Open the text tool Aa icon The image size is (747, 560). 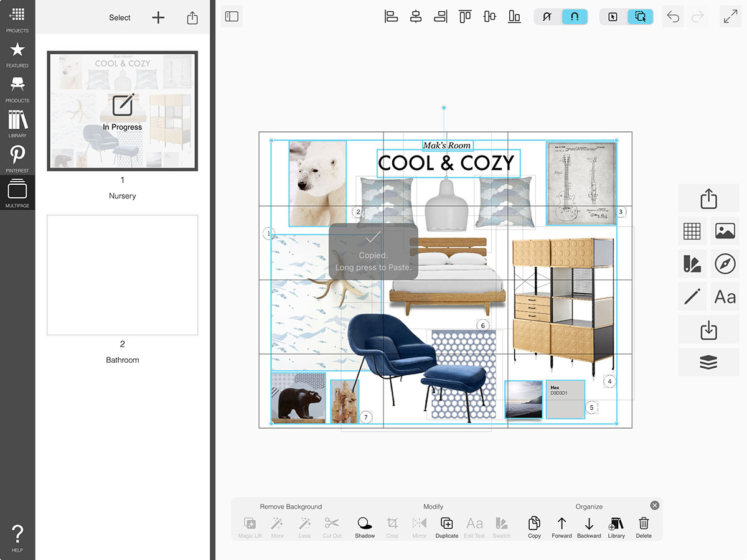tap(725, 297)
